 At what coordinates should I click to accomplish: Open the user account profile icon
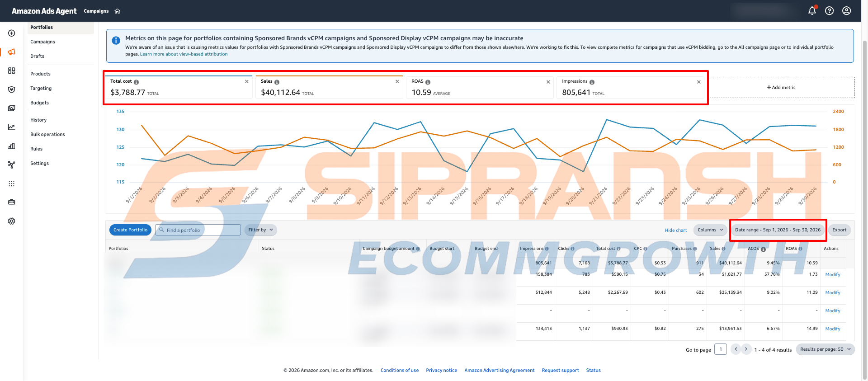846,11
